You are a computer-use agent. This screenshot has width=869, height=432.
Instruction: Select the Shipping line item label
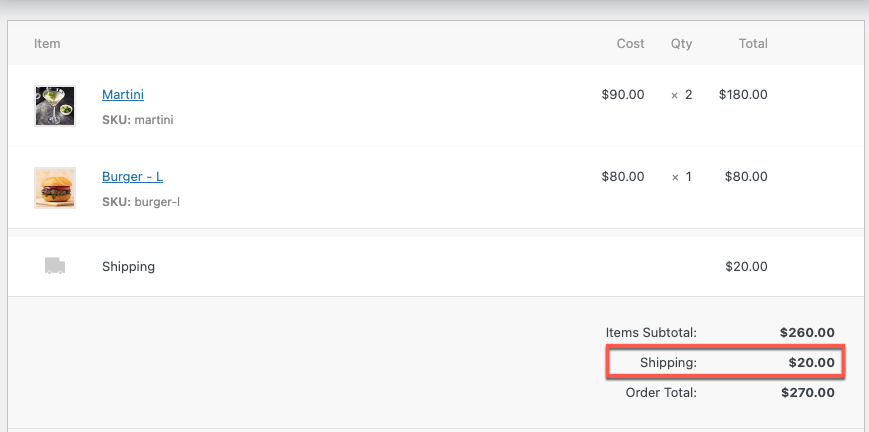tap(128, 267)
